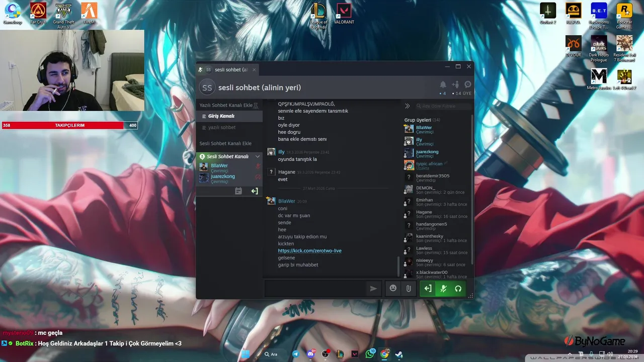Open DEVOUR desktop shortcut

coord(573,46)
